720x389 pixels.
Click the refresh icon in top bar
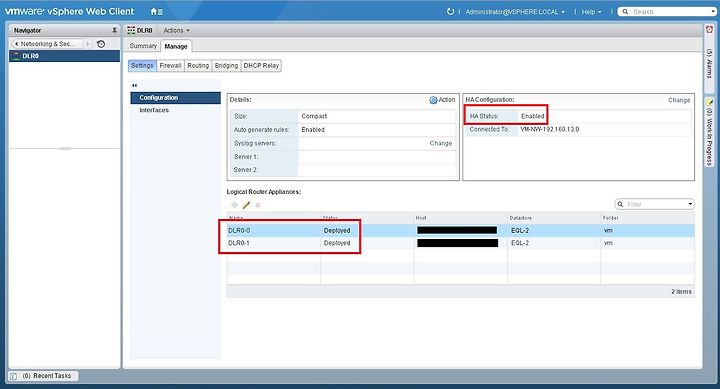[450, 11]
